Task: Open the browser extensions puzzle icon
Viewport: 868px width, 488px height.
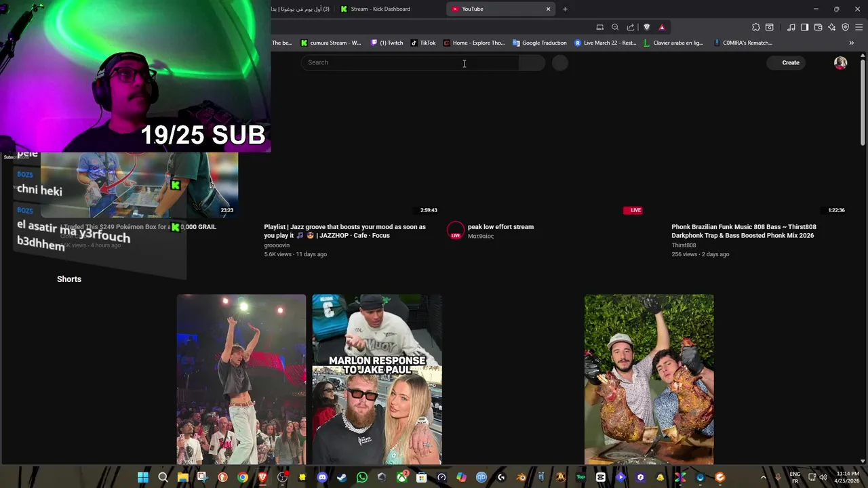Action: (756, 27)
